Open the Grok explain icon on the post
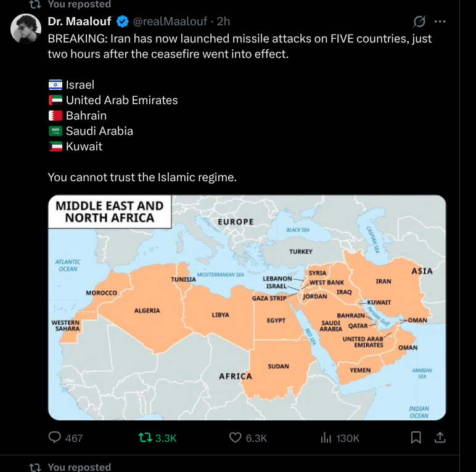The height and width of the screenshot is (472, 476). coord(419,22)
